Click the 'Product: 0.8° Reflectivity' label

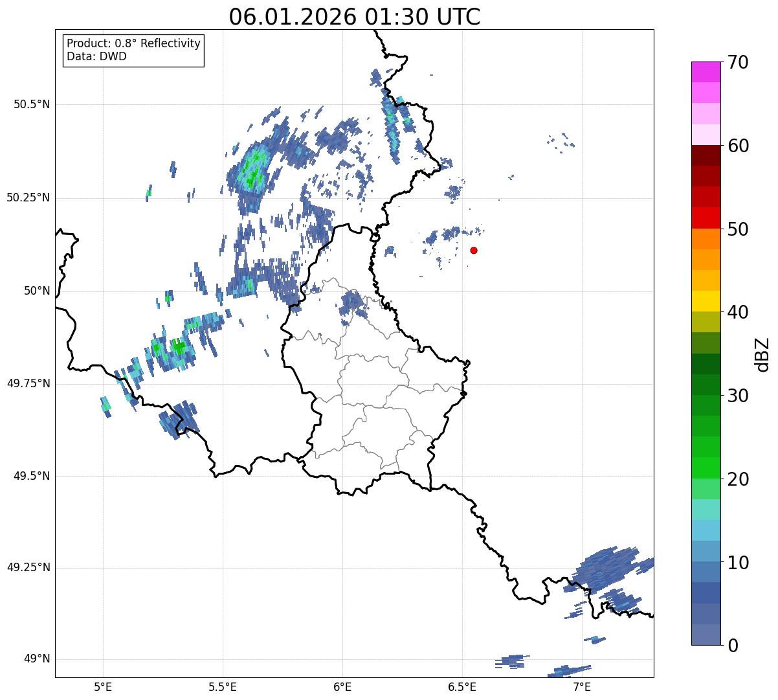(134, 43)
